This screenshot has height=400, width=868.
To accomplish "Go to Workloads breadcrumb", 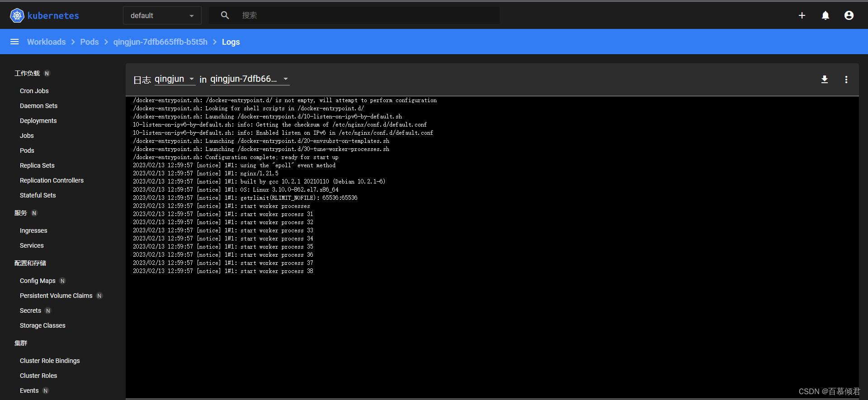I will click(46, 42).
